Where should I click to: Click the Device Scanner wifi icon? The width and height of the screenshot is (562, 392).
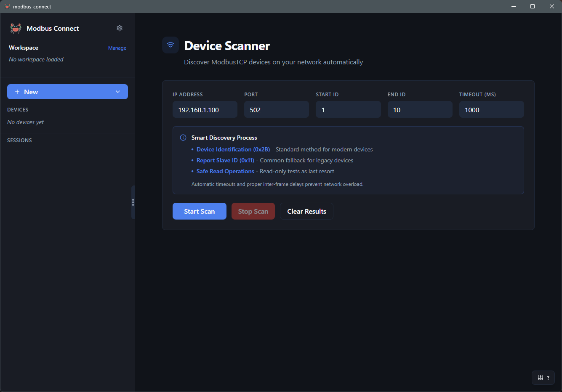point(170,45)
